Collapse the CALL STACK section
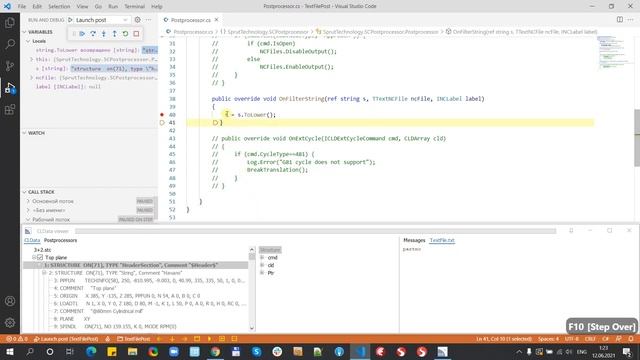Image resolution: width=640 pixels, height=360 pixels. [x=24, y=192]
